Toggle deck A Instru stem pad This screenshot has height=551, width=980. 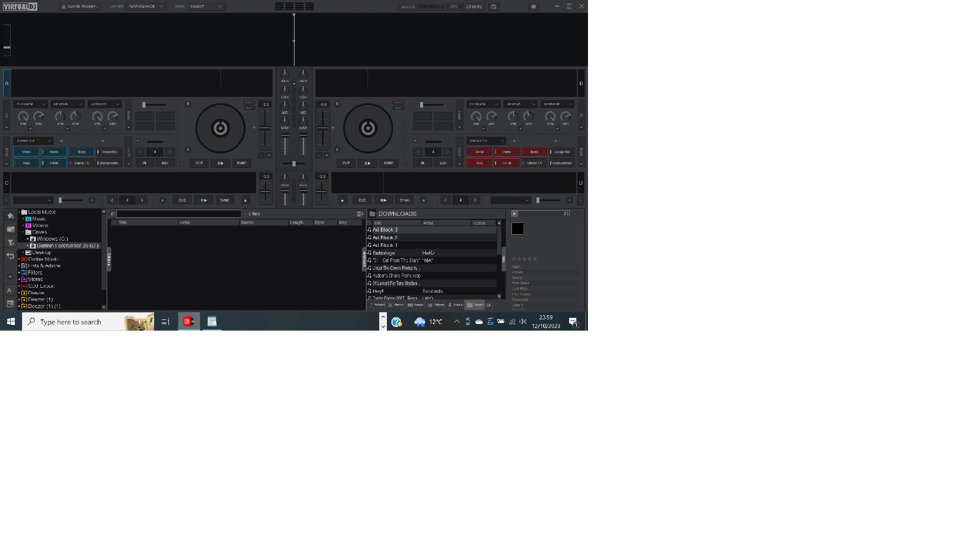pos(54,152)
